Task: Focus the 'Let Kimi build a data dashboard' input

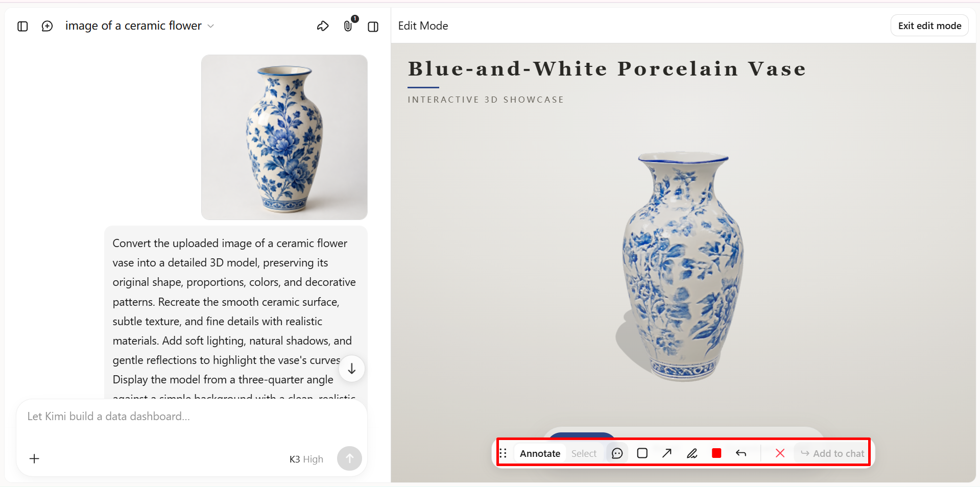Action: 192,417
